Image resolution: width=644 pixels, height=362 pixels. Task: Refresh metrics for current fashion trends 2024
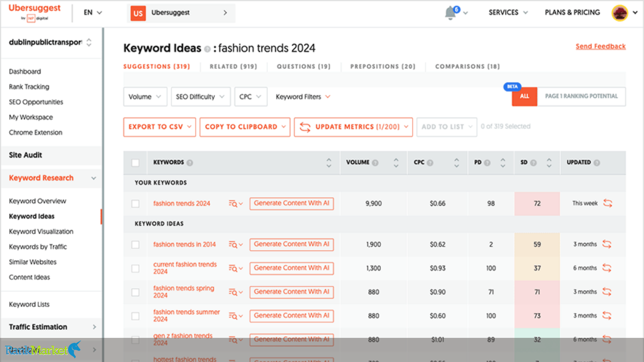pyautogui.click(x=607, y=268)
